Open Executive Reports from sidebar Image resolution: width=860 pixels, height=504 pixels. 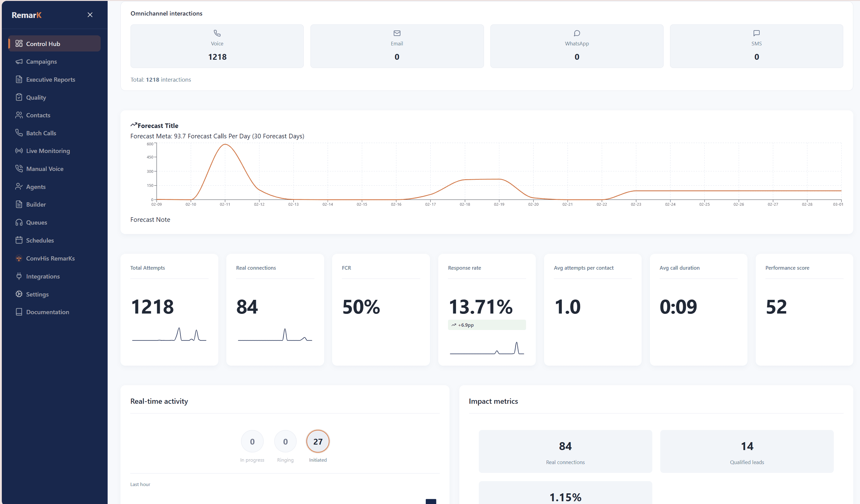[50, 80]
